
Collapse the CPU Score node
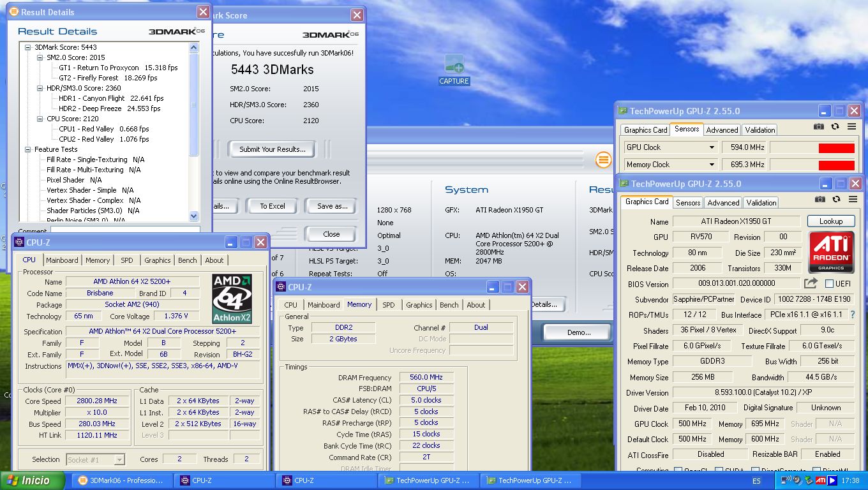coord(40,119)
